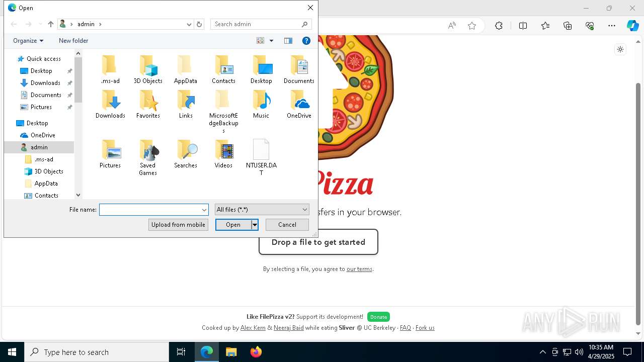Click the Cancel button

click(x=287, y=225)
